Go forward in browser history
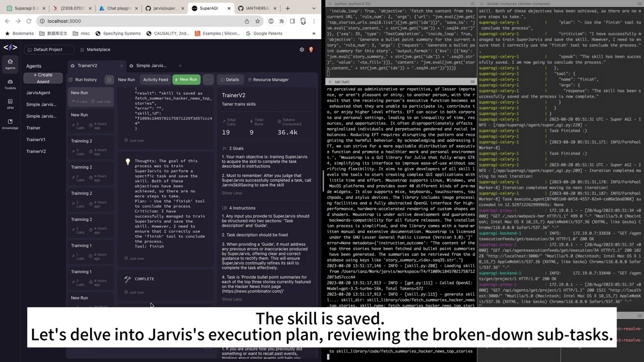This screenshot has height=362, width=644. (x=18, y=21)
